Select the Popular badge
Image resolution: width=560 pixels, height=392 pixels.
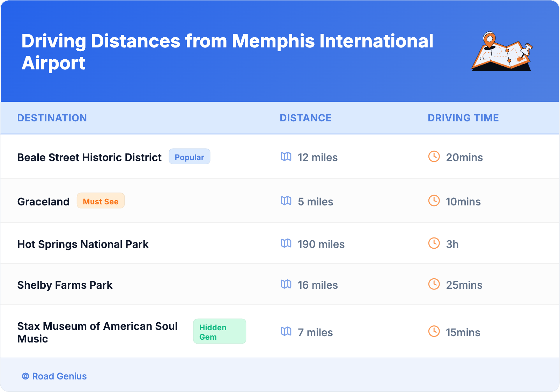point(189,157)
